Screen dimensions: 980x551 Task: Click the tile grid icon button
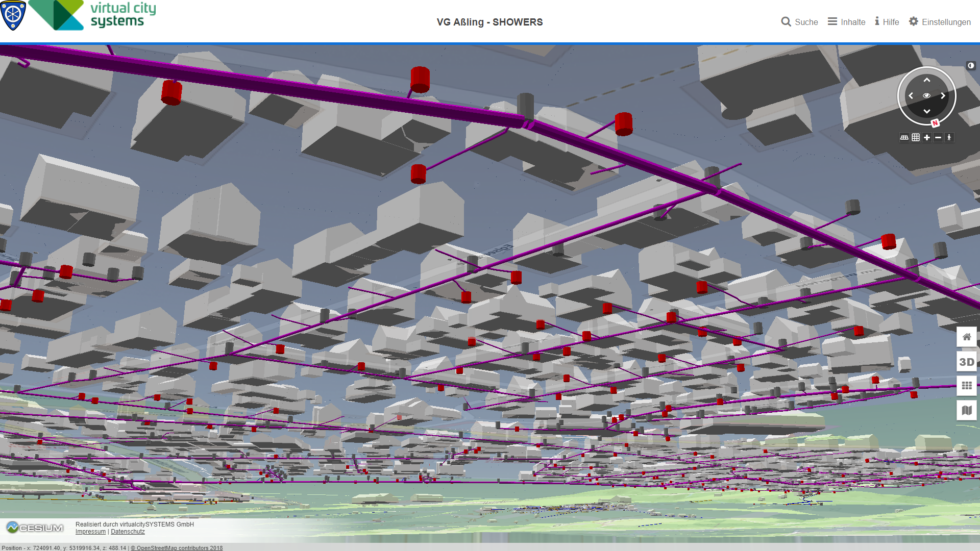[966, 386]
